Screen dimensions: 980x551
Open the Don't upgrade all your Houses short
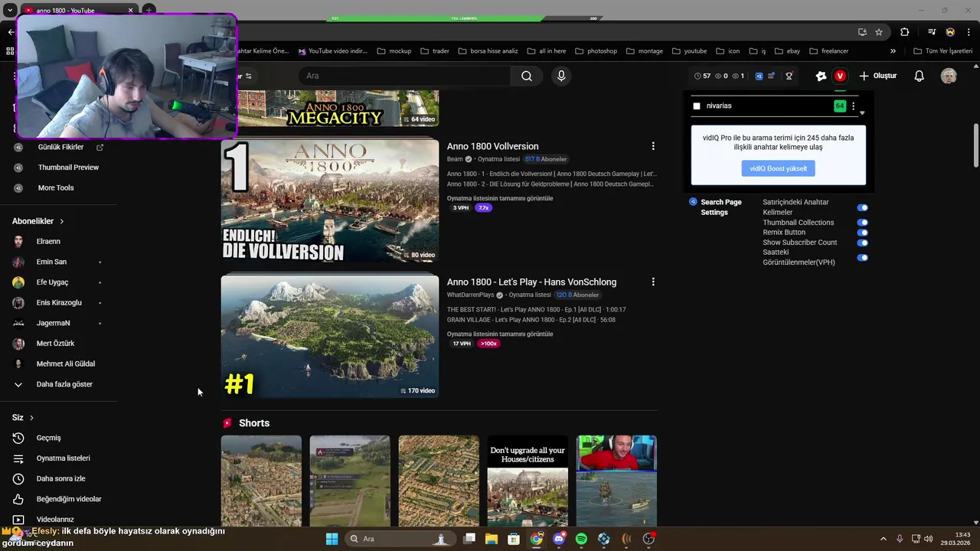(528, 481)
